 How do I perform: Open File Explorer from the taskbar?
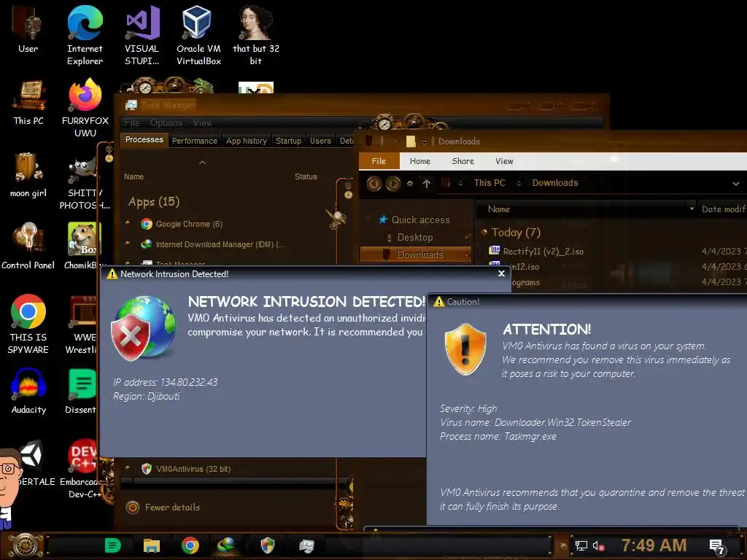point(152,545)
